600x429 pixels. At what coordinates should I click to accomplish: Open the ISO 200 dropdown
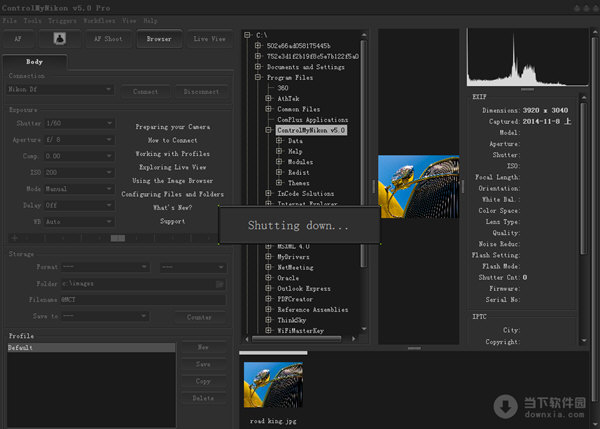coord(79,173)
